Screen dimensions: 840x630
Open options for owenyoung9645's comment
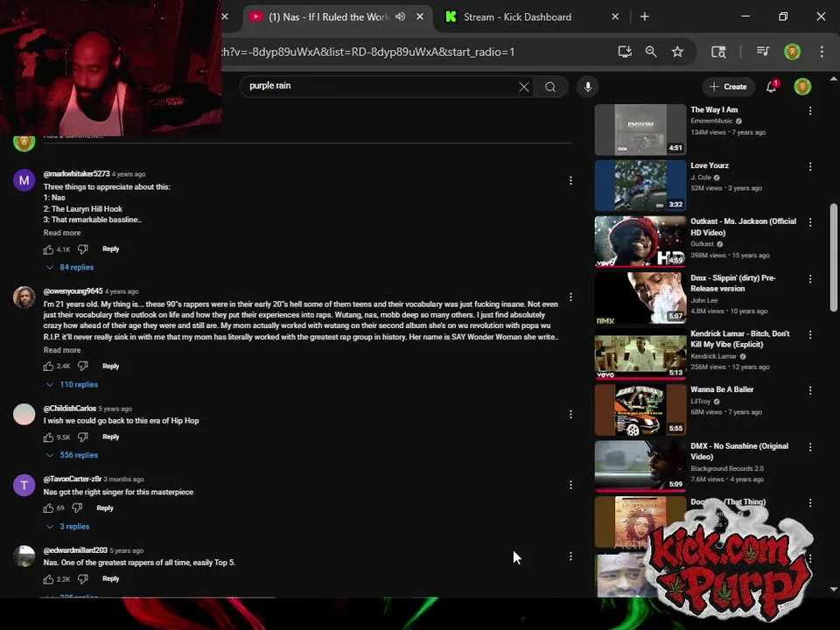(x=570, y=297)
